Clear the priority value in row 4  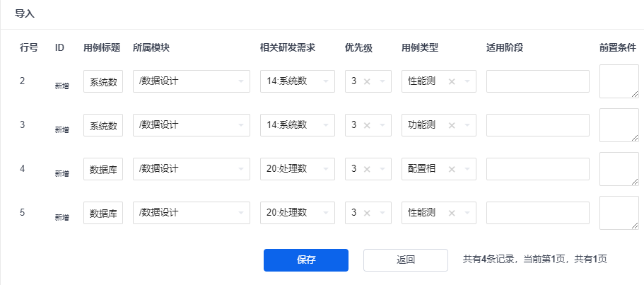[x=367, y=169]
